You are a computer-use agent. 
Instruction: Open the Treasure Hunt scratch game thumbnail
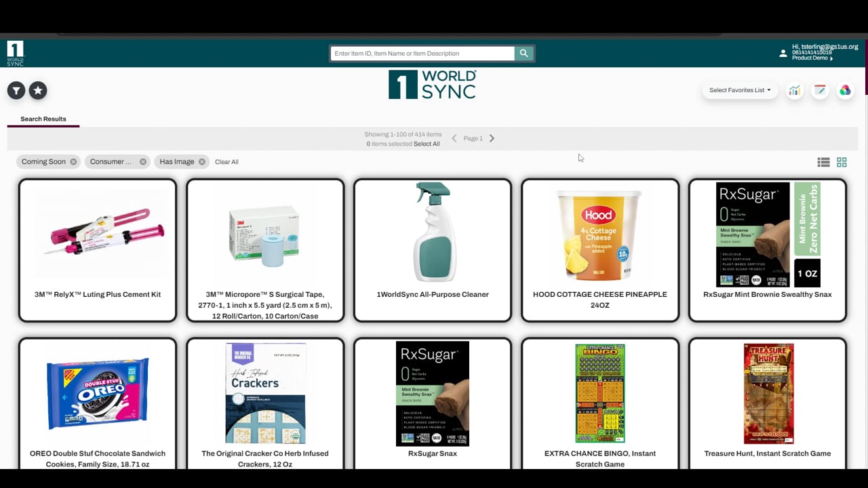tap(768, 394)
